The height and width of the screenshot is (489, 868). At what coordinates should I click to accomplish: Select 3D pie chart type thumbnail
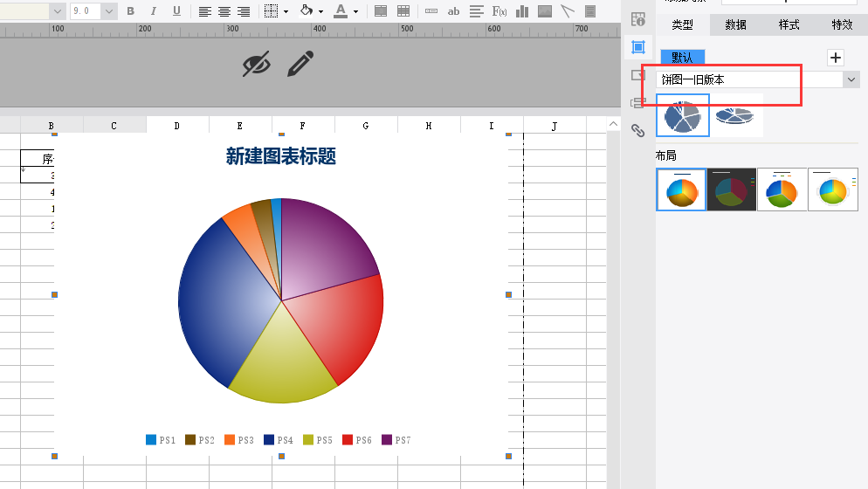pyautogui.click(x=735, y=115)
